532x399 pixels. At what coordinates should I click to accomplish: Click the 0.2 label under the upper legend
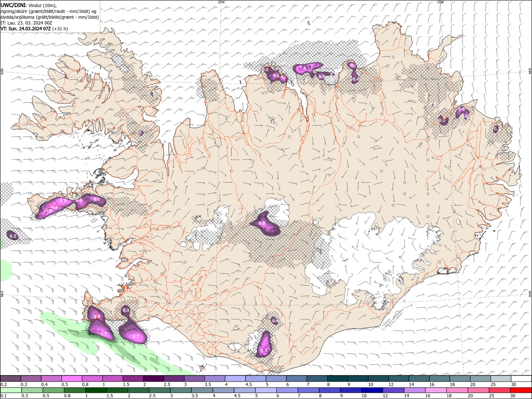[x=3, y=384]
